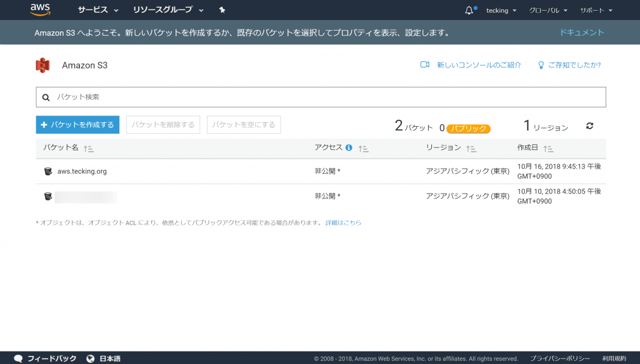Click the 作成日 column header text
The width and height of the screenshot is (640, 364).
527,147
